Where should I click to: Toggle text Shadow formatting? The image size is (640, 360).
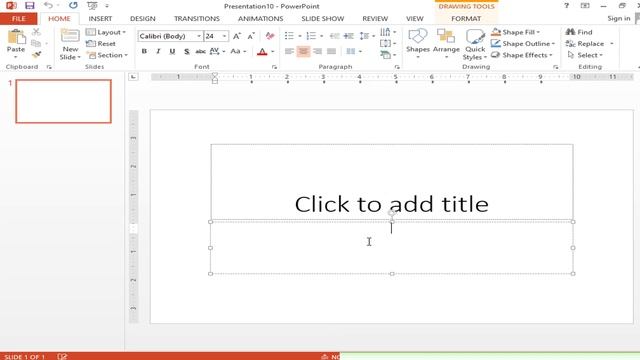click(187, 51)
